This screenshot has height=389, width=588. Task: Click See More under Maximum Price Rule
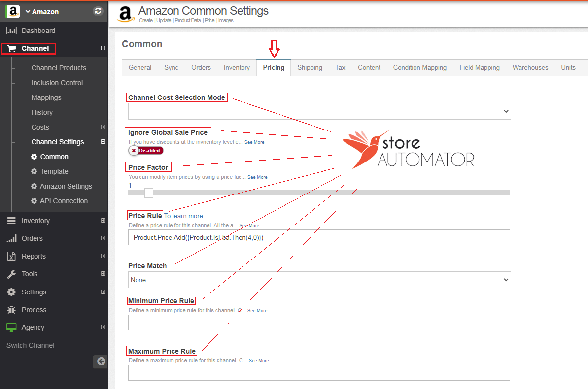coord(259,361)
